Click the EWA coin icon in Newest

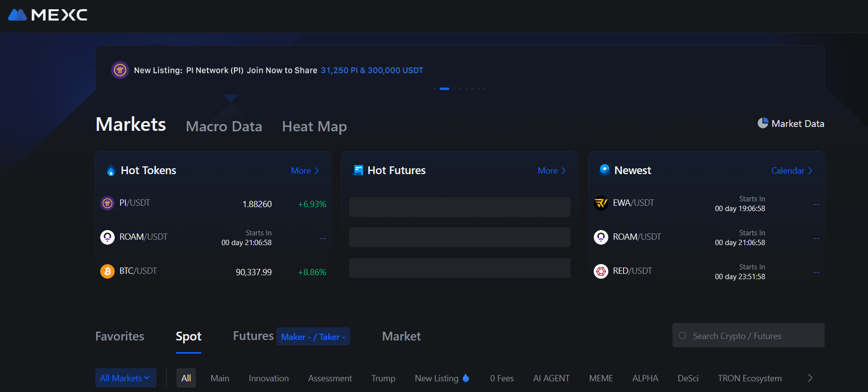(x=601, y=203)
